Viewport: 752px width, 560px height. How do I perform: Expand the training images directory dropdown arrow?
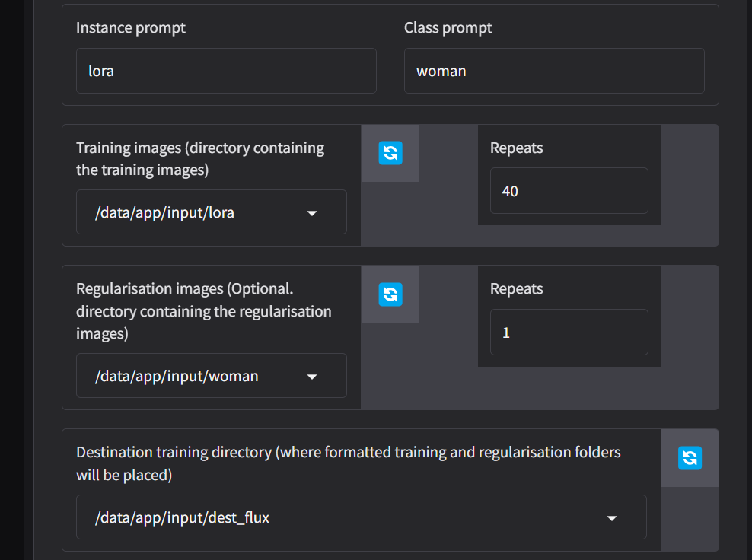[311, 213]
